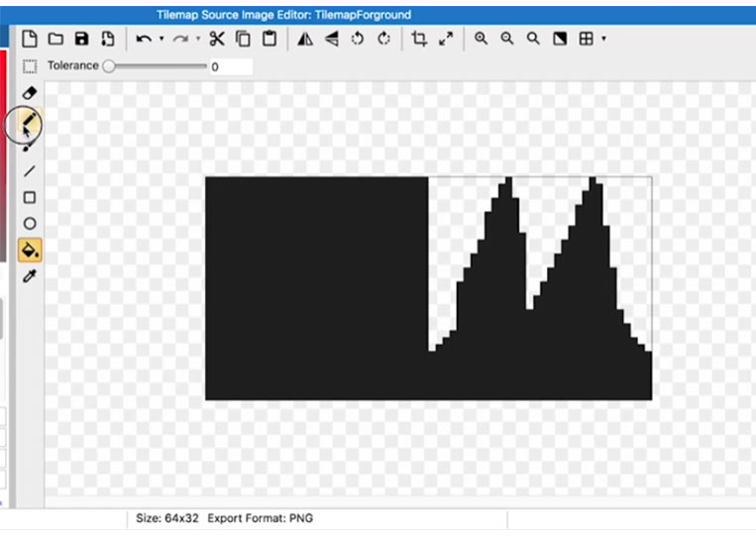This screenshot has width=756, height=536.
Task: Reset zoom with plain magnifier icon
Action: click(533, 39)
